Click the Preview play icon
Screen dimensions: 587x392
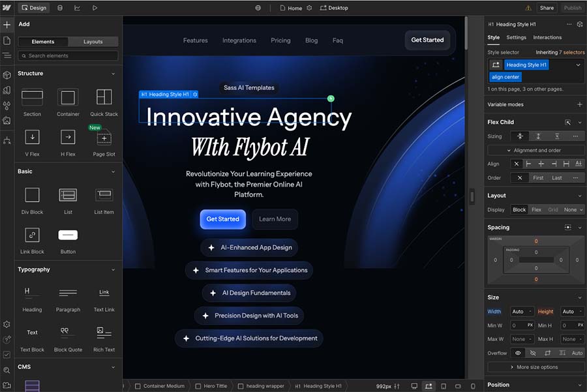coord(95,8)
